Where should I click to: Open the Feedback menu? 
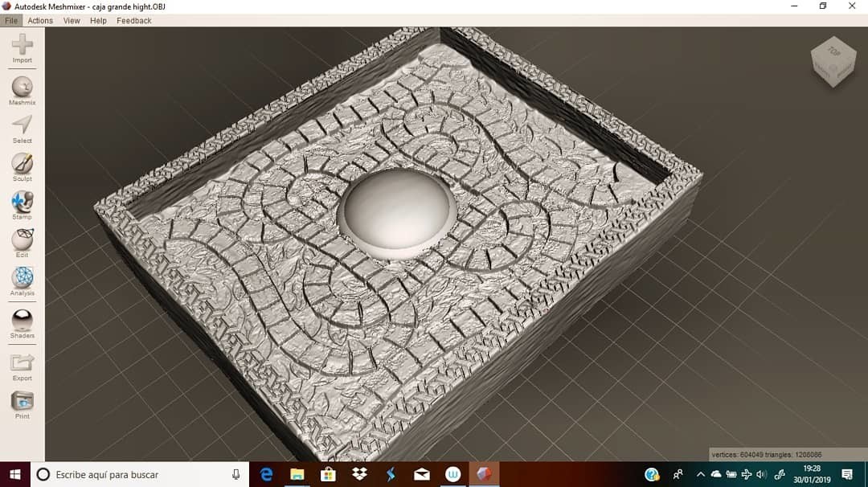coord(134,20)
